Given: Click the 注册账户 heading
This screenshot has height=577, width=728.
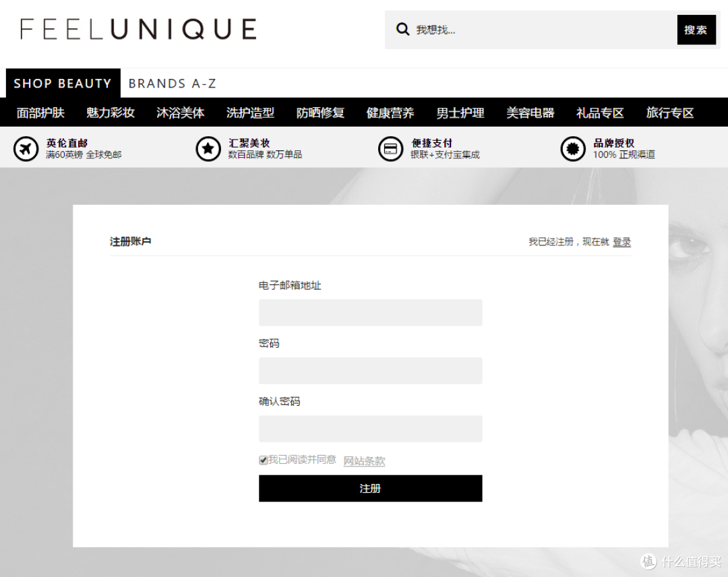Looking at the screenshot, I should point(131,241).
